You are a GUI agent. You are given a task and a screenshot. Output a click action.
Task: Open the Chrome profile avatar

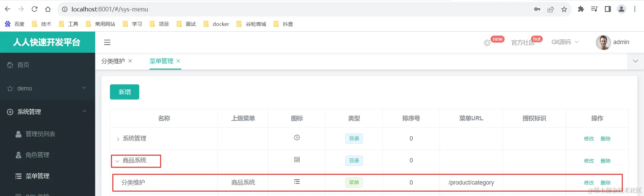pyautogui.click(x=621, y=9)
